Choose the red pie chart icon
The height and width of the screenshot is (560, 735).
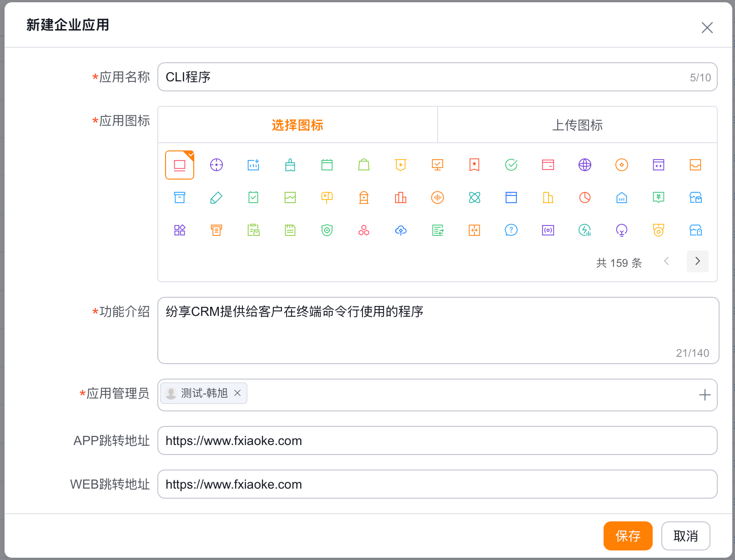coord(585,197)
